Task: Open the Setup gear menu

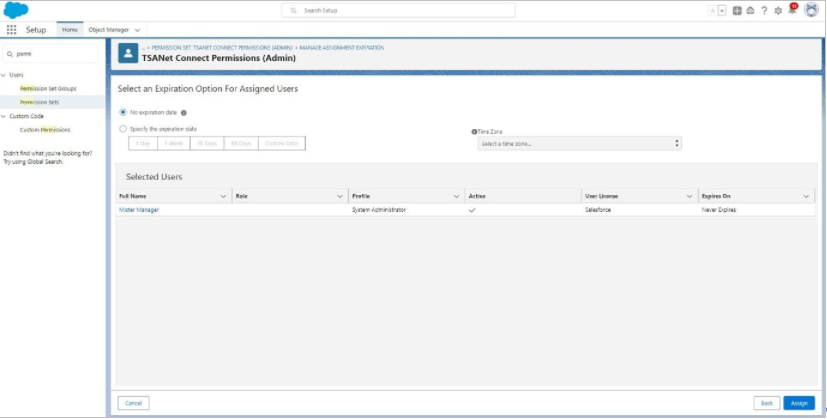Action: point(778,10)
